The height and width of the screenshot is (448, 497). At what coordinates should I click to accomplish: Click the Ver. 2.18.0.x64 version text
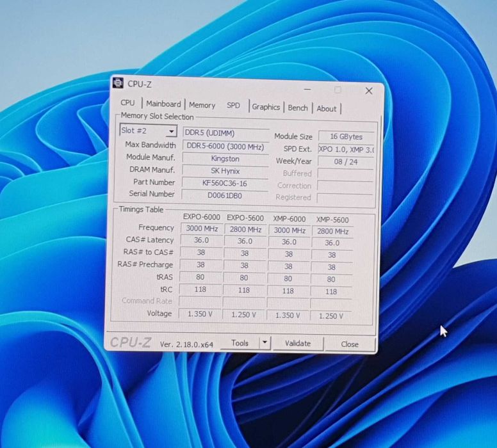click(186, 344)
